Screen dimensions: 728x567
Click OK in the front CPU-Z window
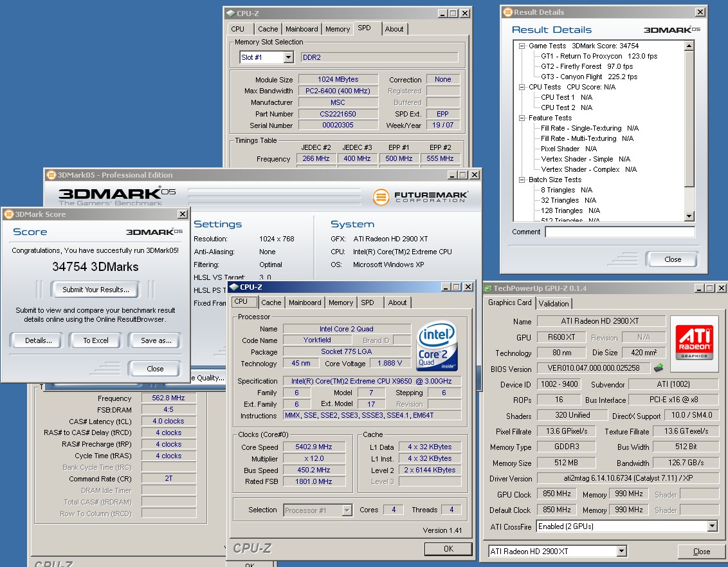[448, 549]
